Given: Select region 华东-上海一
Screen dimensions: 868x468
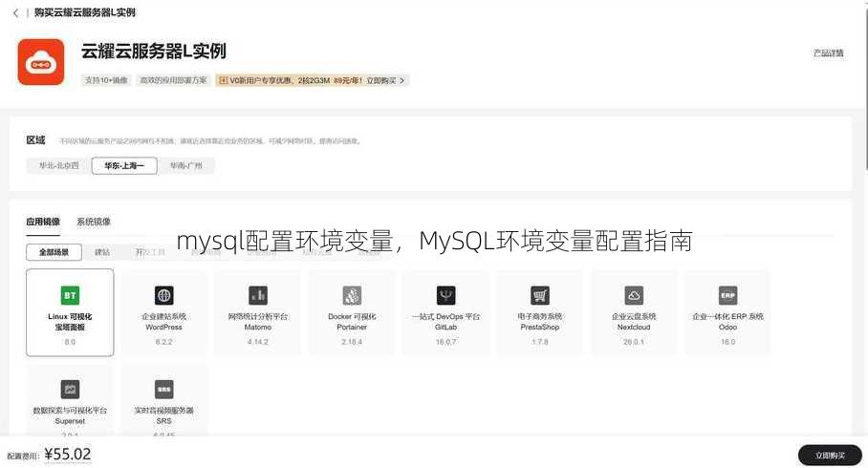Looking at the screenshot, I should pyautogui.click(x=124, y=165).
